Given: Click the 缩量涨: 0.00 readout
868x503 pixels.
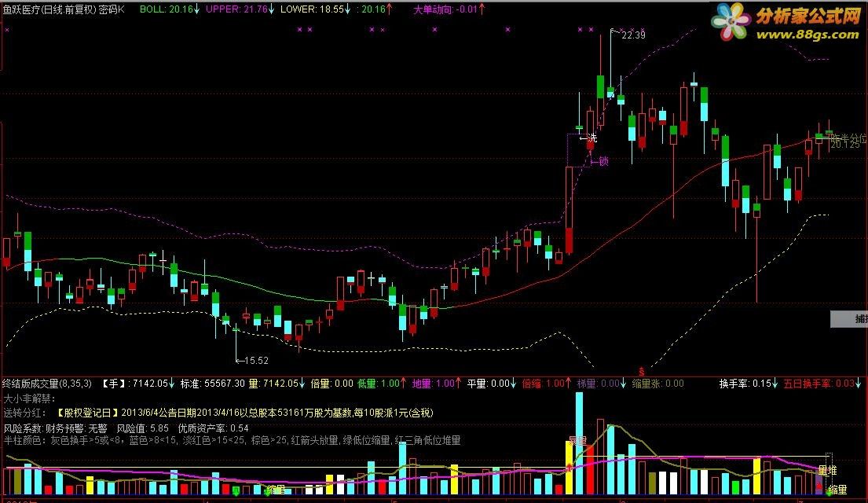Looking at the screenshot, I should 657,384.
